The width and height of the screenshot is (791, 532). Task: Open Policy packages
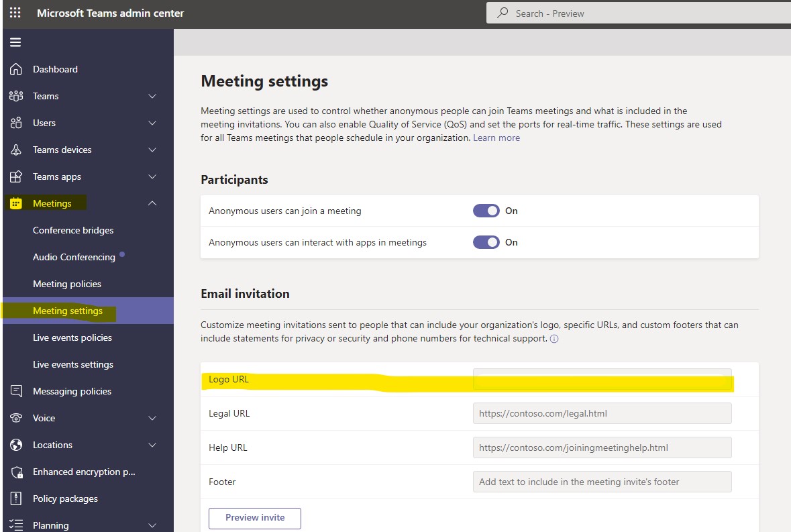(x=65, y=498)
